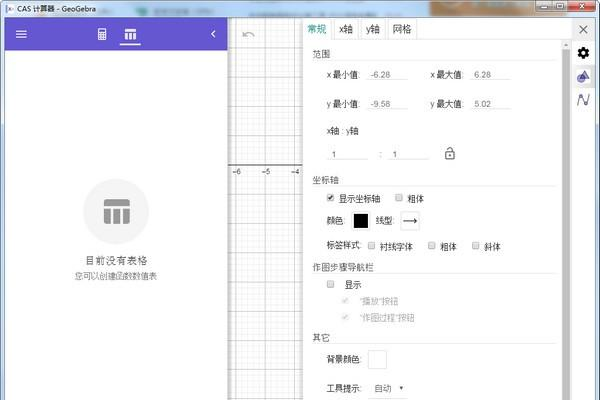The height and width of the screenshot is (400, 600).
Task: Open general settings via the gear icon
Action: pyautogui.click(x=583, y=53)
